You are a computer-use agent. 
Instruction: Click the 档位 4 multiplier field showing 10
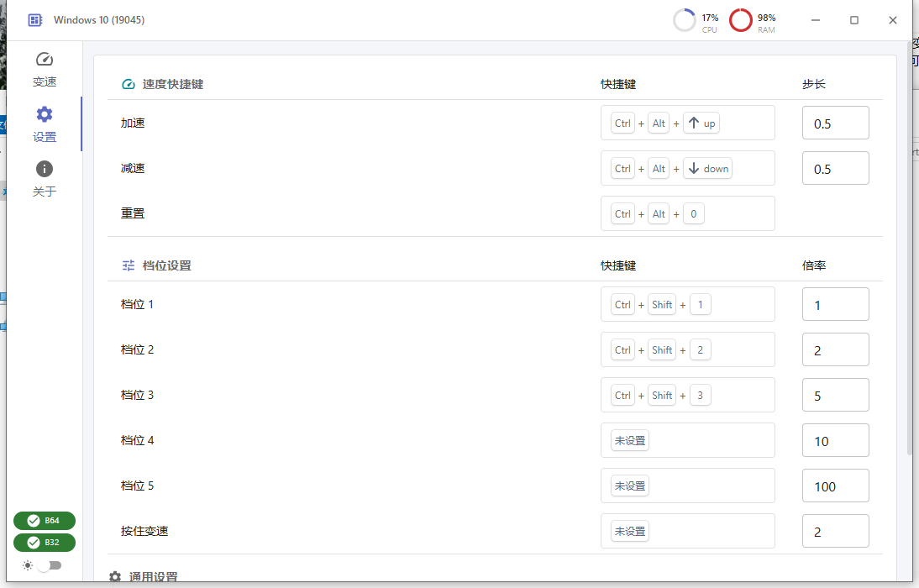(x=835, y=440)
